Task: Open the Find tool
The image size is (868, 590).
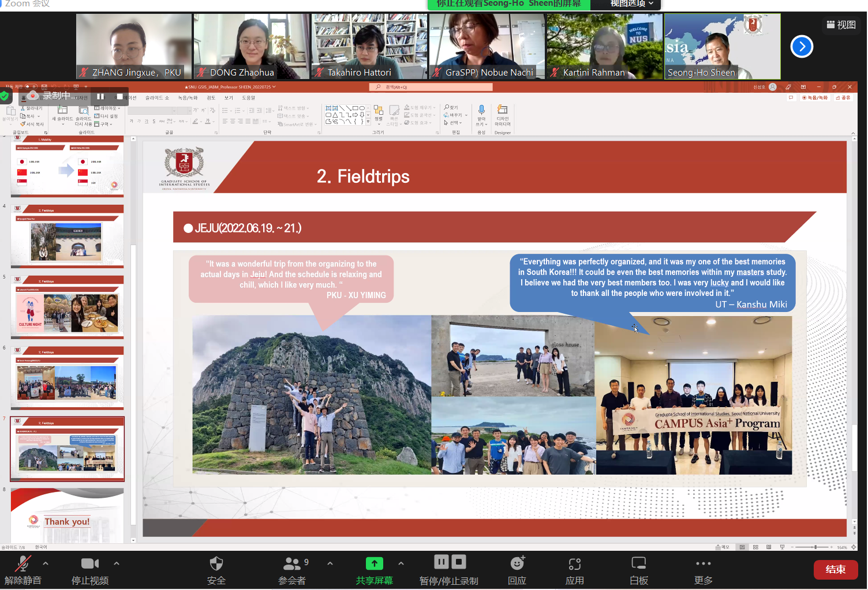Action: pos(451,107)
